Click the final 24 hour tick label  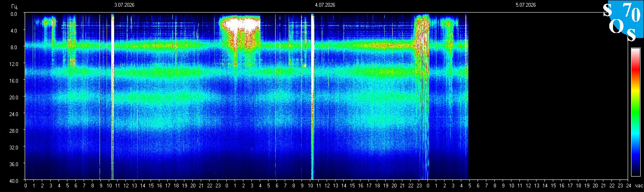click(628, 185)
